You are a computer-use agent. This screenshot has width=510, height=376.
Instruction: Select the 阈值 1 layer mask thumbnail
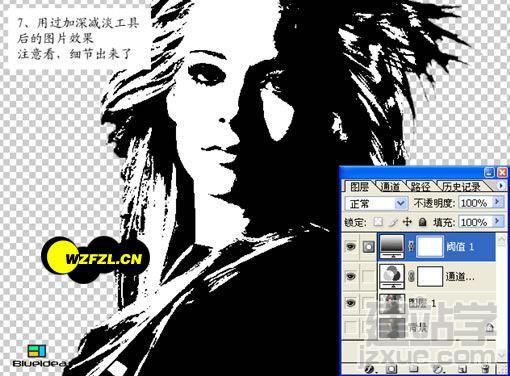coord(430,246)
